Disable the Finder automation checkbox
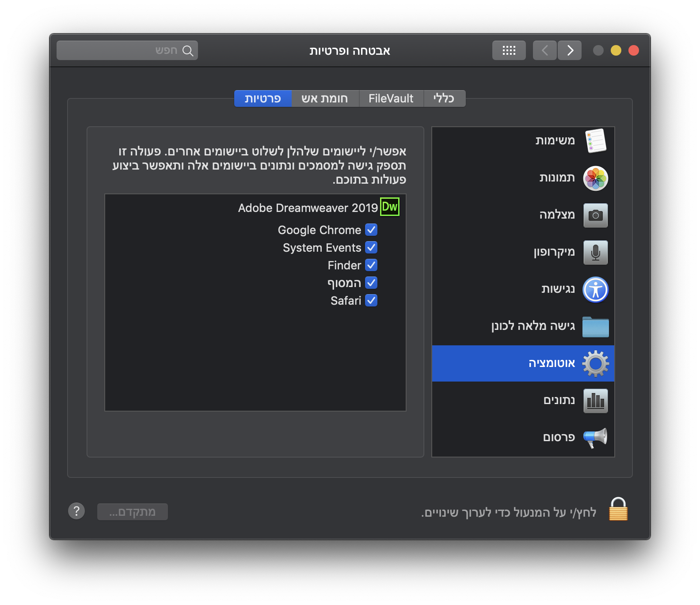The width and height of the screenshot is (700, 605). pos(371,265)
